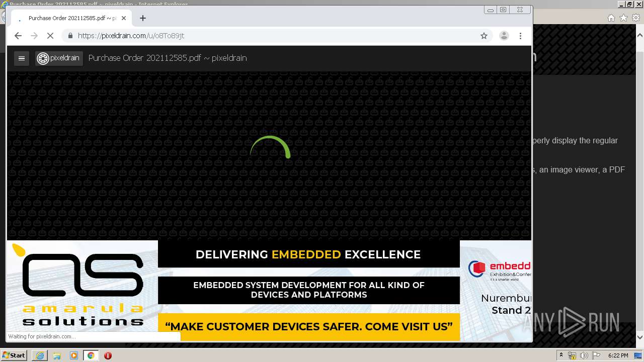Click the Purchase Order page title text
The height and width of the screenshot is (362, 644).
168,58
